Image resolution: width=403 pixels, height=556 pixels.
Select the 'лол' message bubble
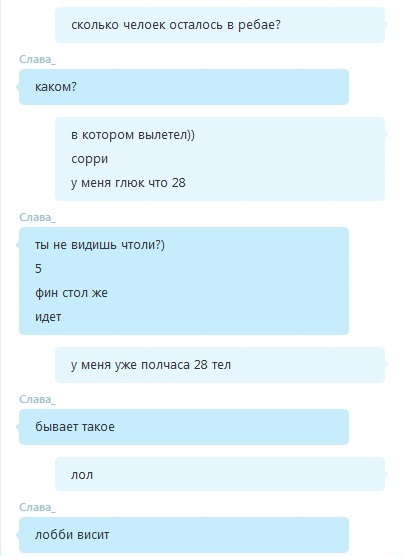220,474
